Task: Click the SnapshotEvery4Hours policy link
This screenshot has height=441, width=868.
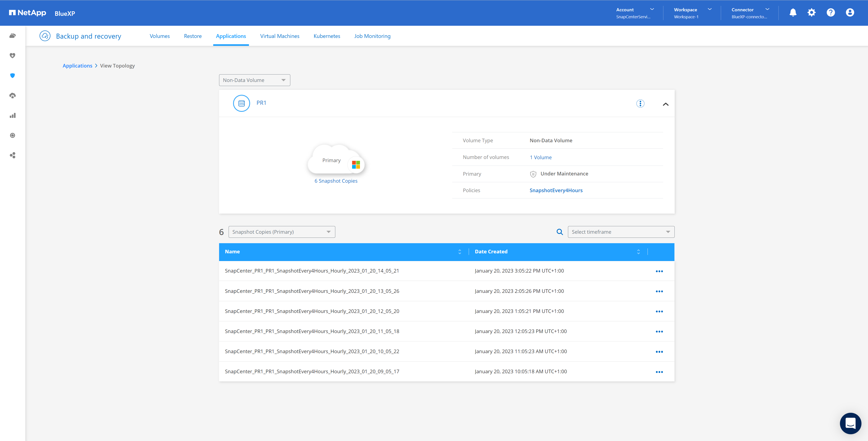Action: coord(556,191)
